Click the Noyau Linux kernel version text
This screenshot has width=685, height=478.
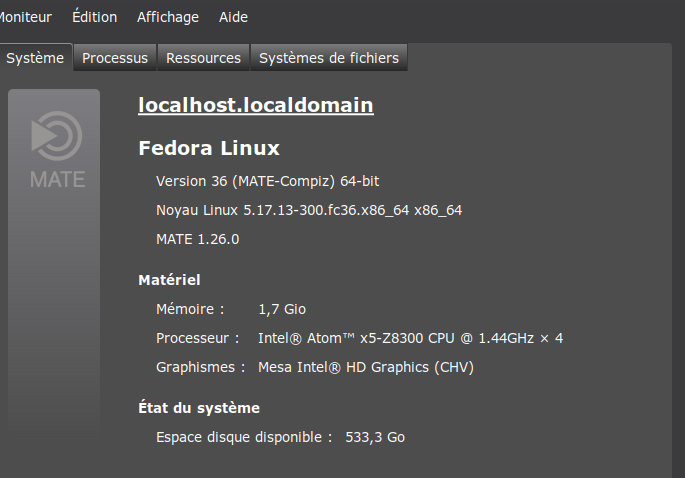(x=309, y=210)
